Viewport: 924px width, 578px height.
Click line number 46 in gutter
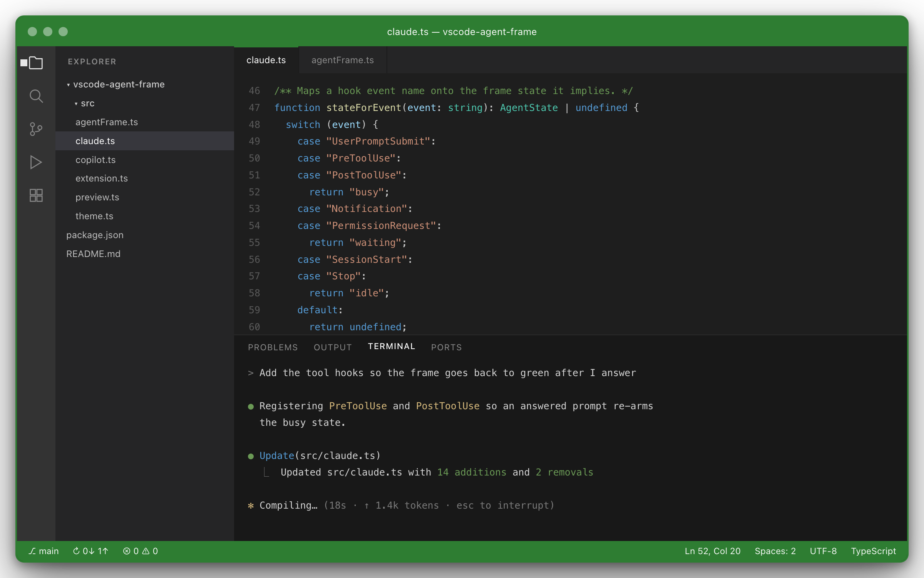(x=254, y=91)
